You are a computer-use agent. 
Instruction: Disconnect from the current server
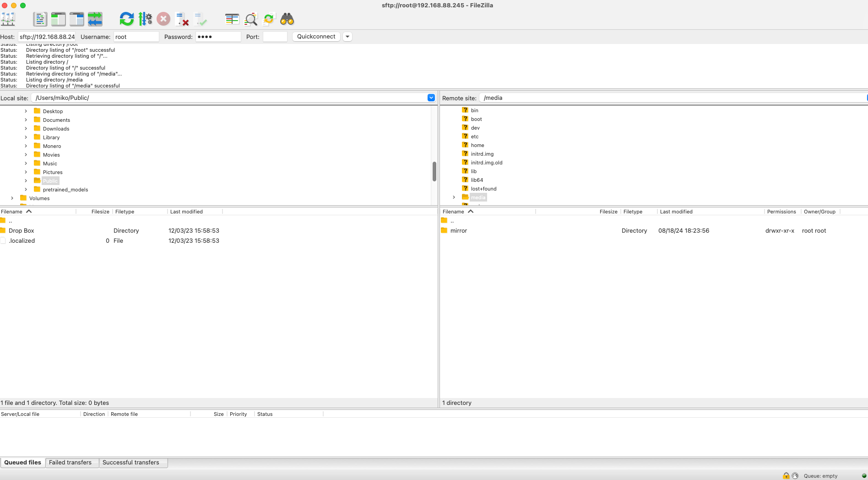tap(182, 19)
